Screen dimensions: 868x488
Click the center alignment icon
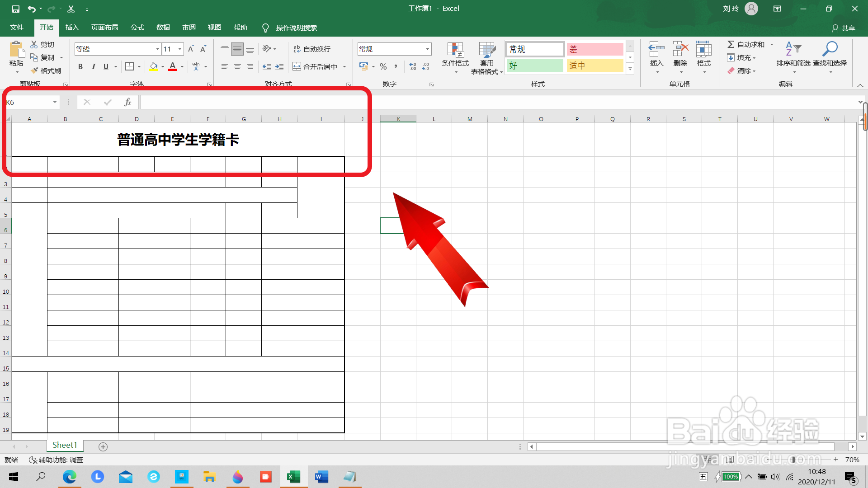(x=237, y=66)
